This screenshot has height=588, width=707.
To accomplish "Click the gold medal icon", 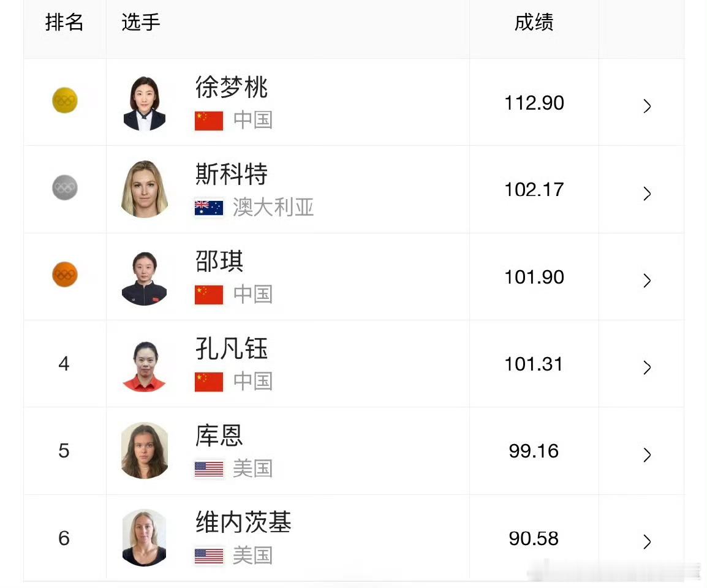I will coord(64,100).
